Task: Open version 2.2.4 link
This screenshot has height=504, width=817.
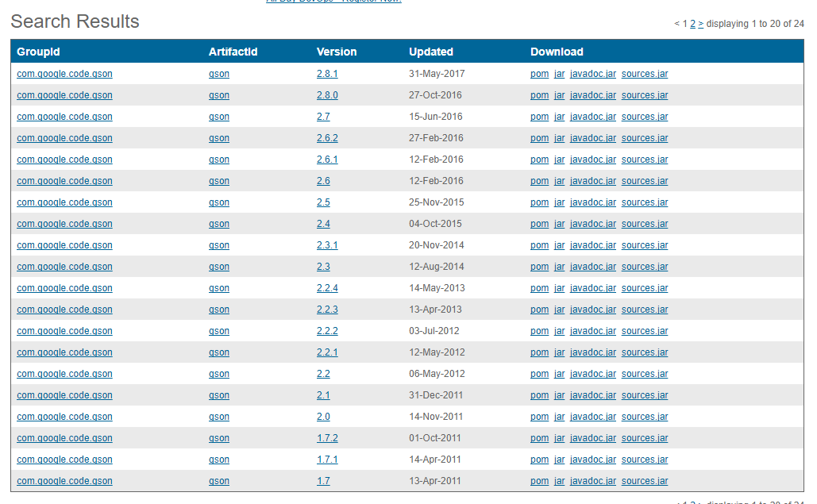Action: pyautogui.click(x=327, y=288)
